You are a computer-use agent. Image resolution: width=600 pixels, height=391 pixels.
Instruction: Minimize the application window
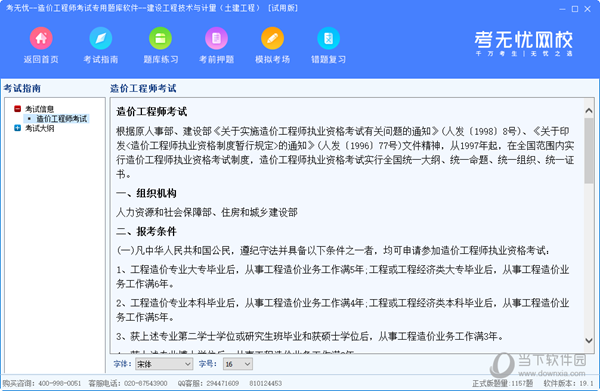click(562, 9)
